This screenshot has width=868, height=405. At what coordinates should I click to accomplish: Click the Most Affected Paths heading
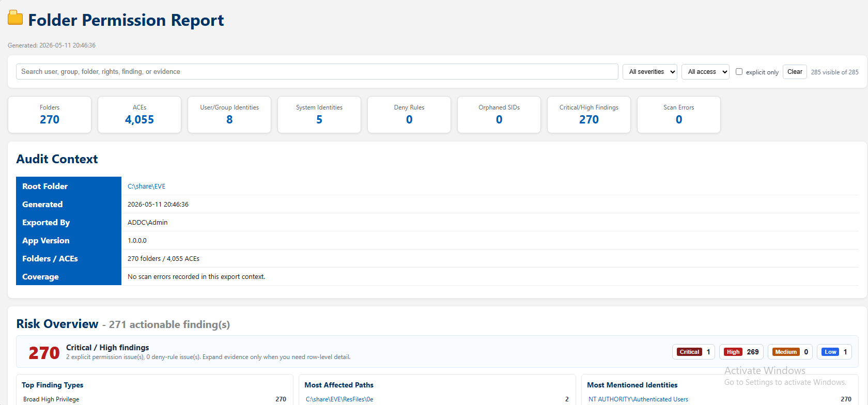(339, 385)
